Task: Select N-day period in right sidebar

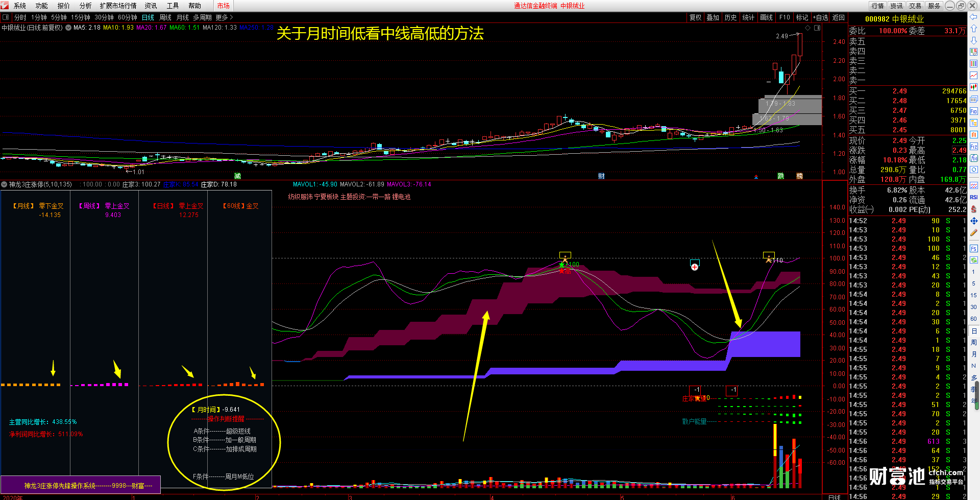Action: coord(973,366)
